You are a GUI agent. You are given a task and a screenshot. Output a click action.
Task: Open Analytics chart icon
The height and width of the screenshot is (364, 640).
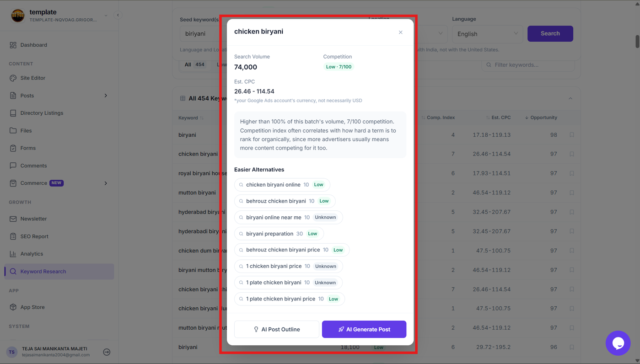point(13,254)
